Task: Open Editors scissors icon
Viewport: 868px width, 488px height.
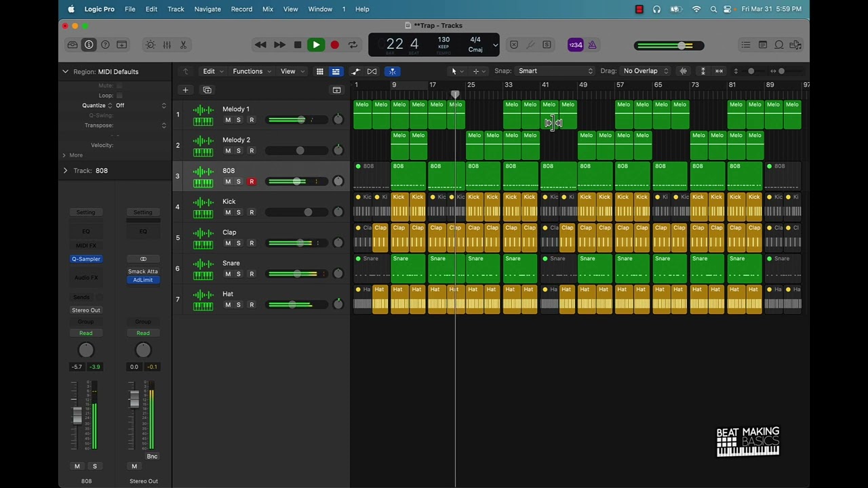Action: pos(183,45)
